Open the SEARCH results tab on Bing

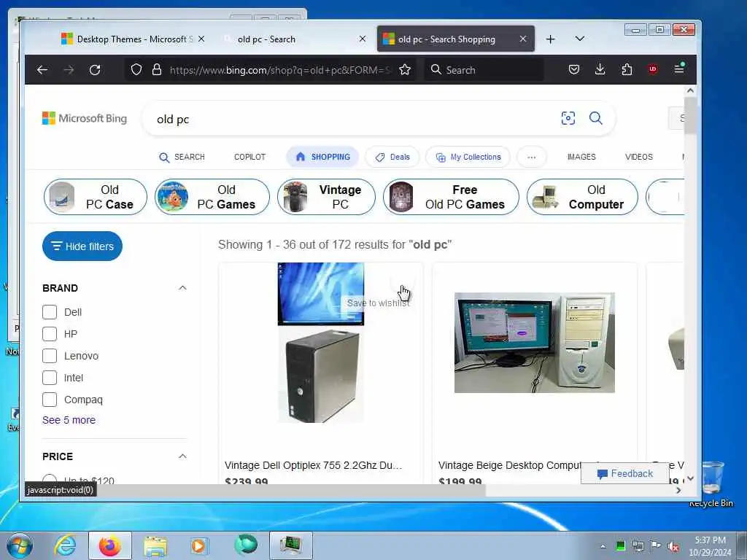coord(182,157)
